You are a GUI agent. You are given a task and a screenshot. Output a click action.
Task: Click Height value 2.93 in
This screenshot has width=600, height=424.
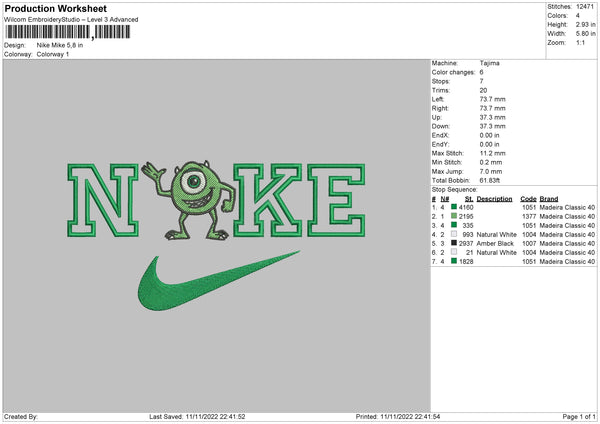(585, 24)
